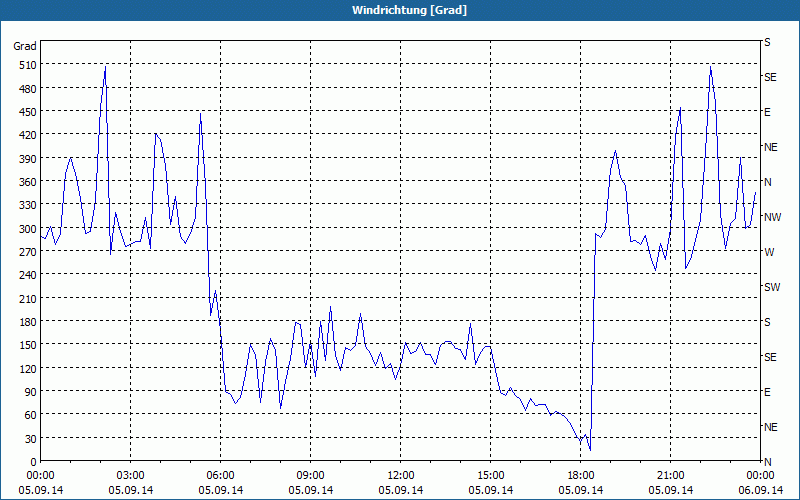Image resolution: width=800 pixels, height=500 pixels.
Task: Select the 480 y-axis tick label
Action: pyautogui.click(x=28, y=88)
